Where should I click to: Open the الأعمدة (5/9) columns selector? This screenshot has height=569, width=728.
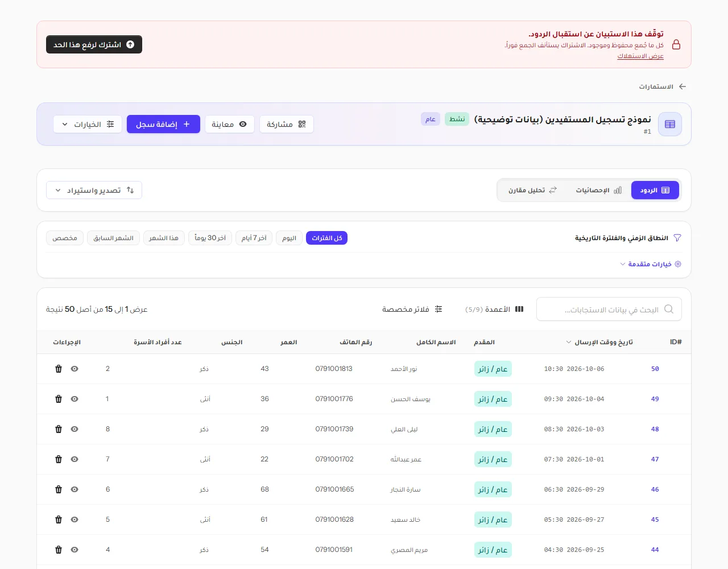494,309
